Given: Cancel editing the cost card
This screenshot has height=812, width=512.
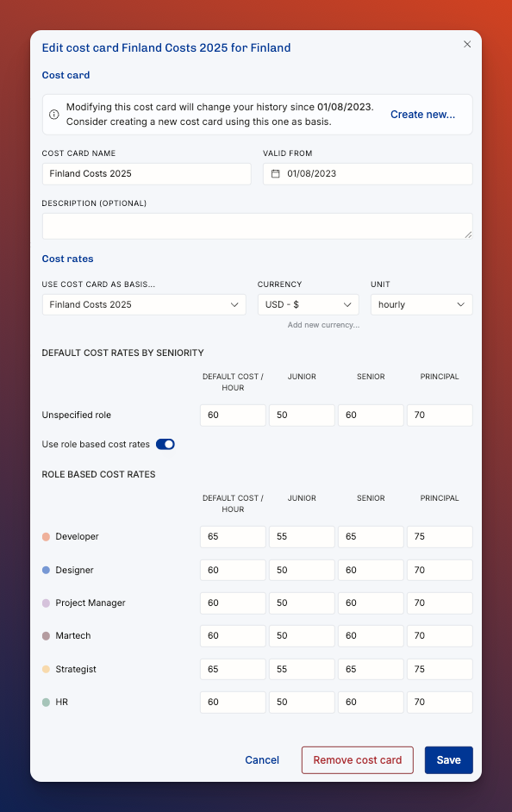Looking at the screenshot, I should click(262, 759).
